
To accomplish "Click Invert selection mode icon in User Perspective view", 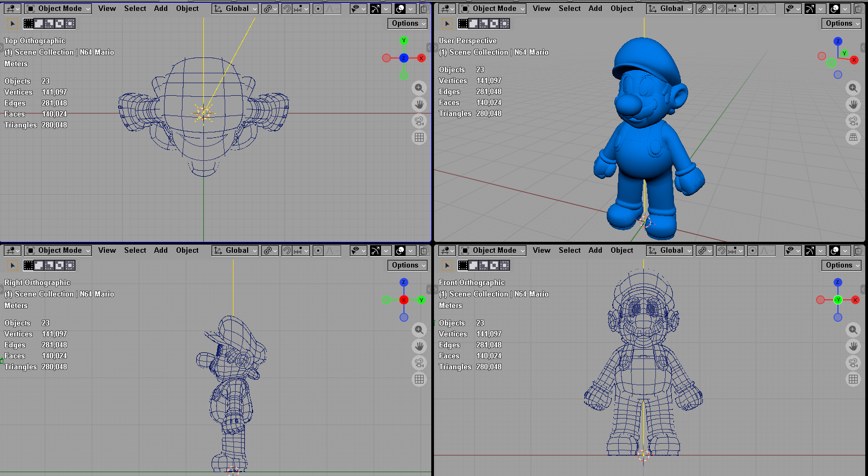I will click(x=494, y=24).
